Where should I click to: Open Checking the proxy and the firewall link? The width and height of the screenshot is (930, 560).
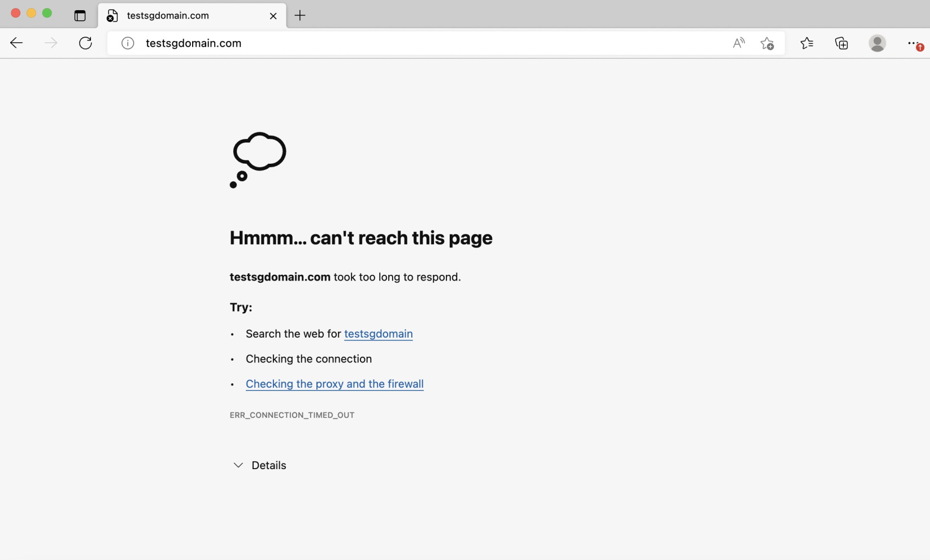(x=334, y=384)
